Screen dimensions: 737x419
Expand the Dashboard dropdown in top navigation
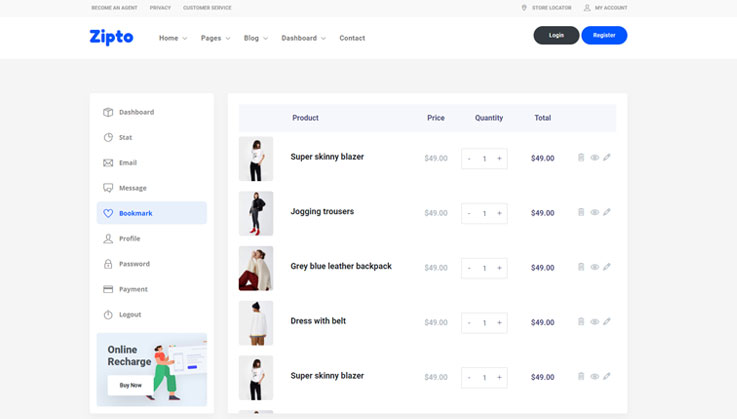click(303, 38)
